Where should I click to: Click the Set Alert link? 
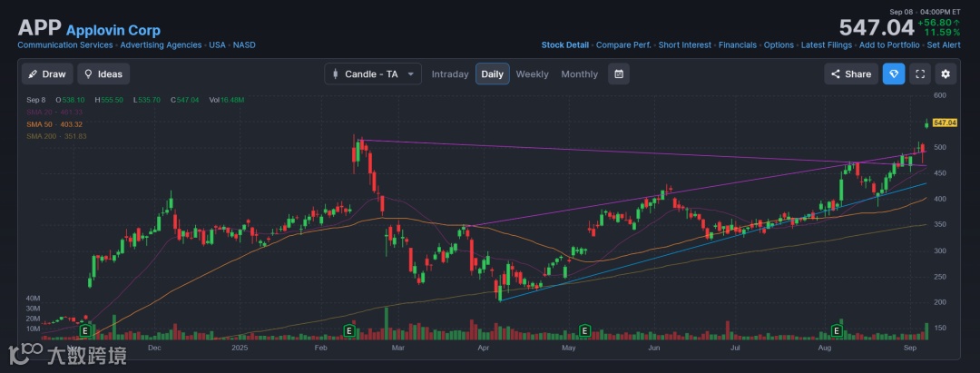pos(944,45)
